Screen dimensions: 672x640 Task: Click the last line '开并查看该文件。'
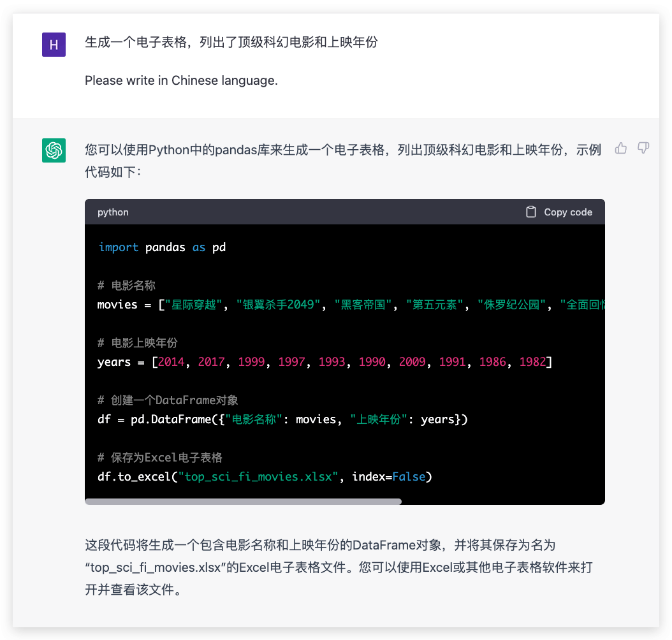(133, 590)
